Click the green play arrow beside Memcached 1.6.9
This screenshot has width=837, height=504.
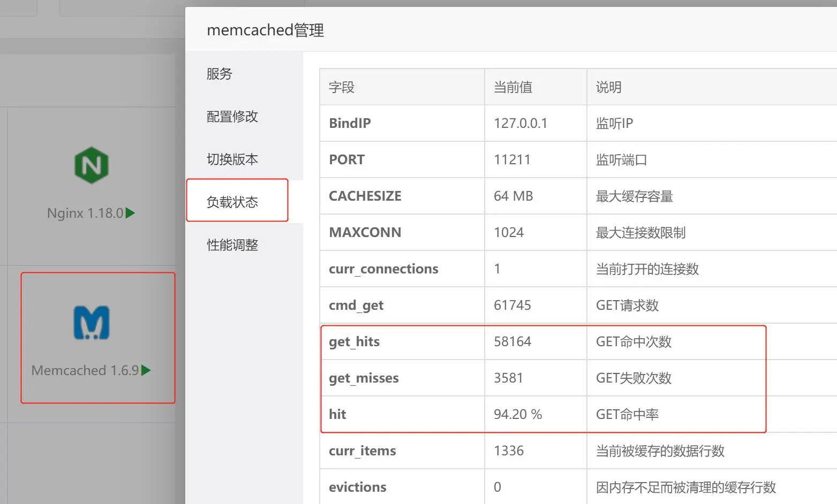tap(146, 370)
